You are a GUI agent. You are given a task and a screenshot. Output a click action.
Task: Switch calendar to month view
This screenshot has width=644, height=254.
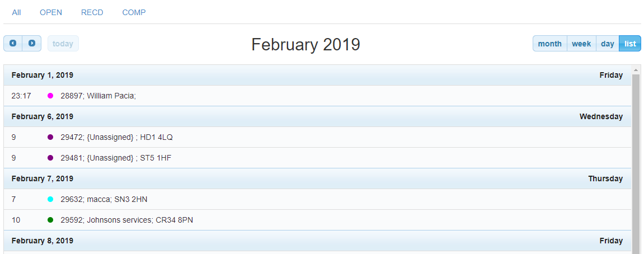click(549, 44)
